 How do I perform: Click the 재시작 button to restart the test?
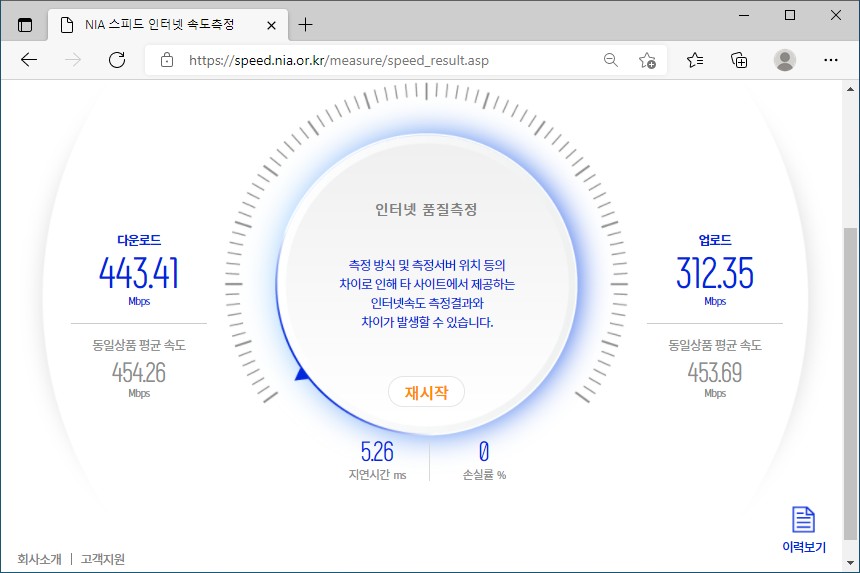click(x=427, y=392)
